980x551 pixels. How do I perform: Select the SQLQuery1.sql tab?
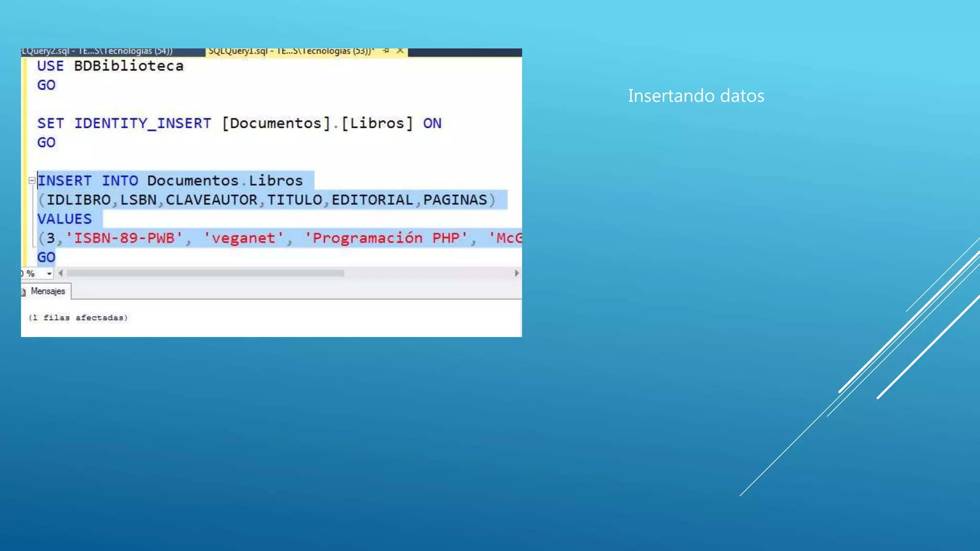[291, 51]
